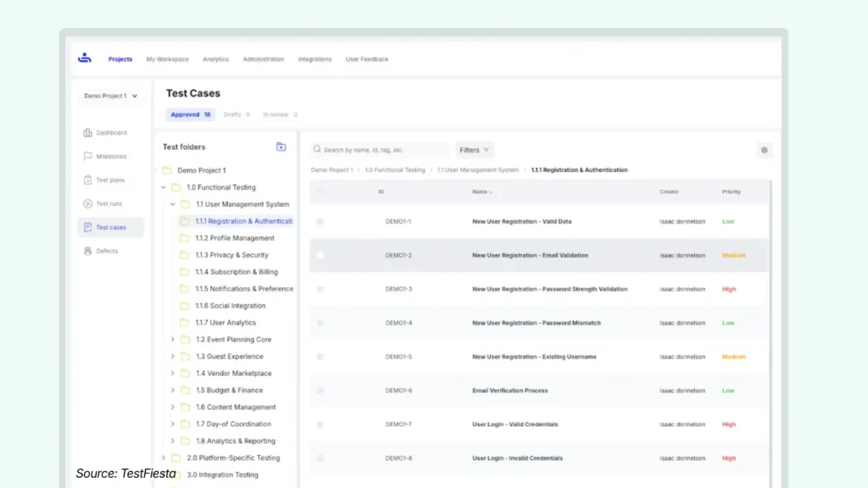Click folder icon for 1.1.2 Profile Management
The width and height of the screenshot is (868, 488).
pyautogui.click(x=184, y=238)
